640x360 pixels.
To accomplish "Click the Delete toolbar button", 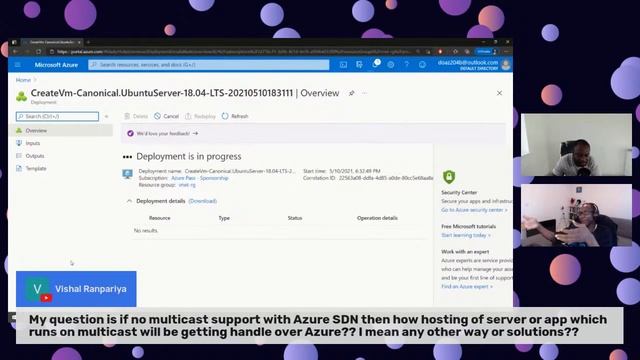I will click(136, 116).
